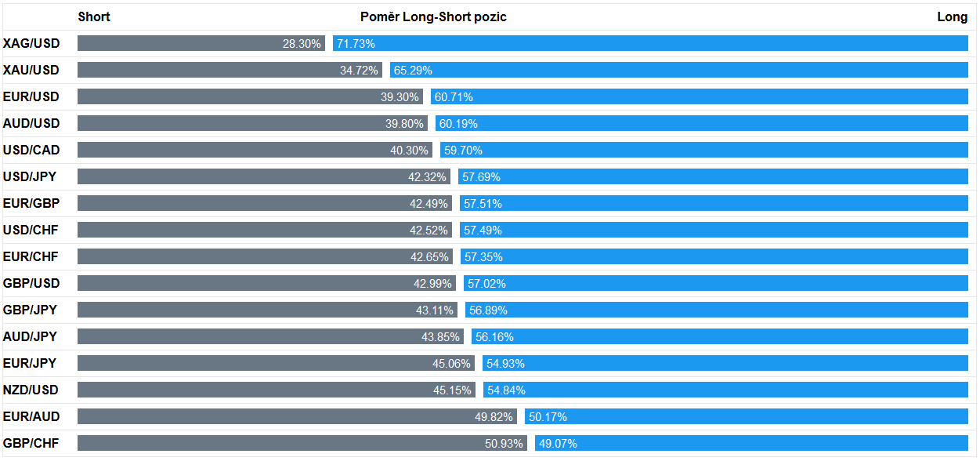Click the XAU/USD pair label
Viewport: 980px width, 461px height.
(x=31, y=71)
